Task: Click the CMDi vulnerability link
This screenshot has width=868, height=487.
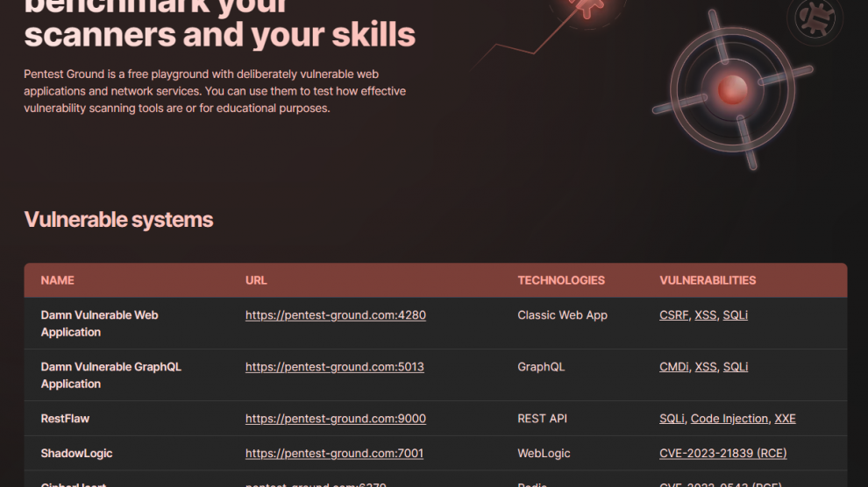Action: click(x=673, y=367)
